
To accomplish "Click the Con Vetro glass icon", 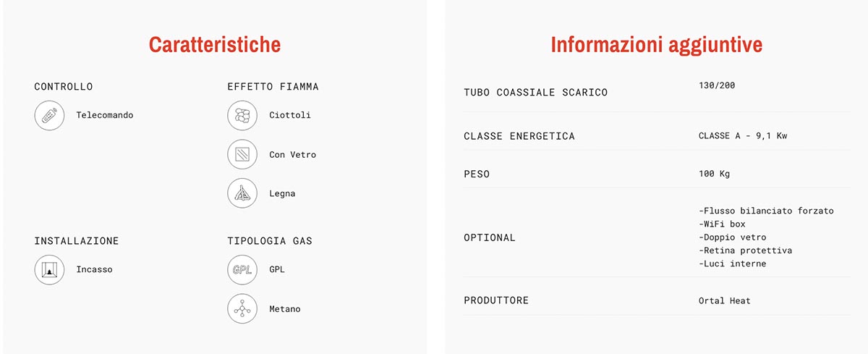I will click(x=242, y=155).
